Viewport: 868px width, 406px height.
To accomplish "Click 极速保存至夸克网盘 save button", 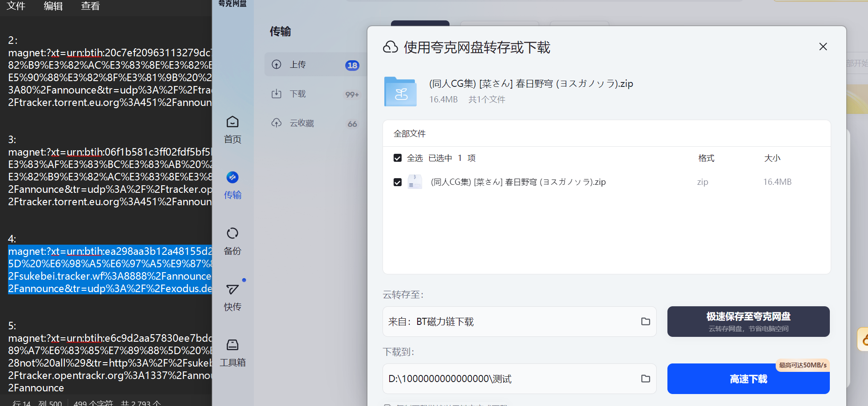I will click(748, 321).
